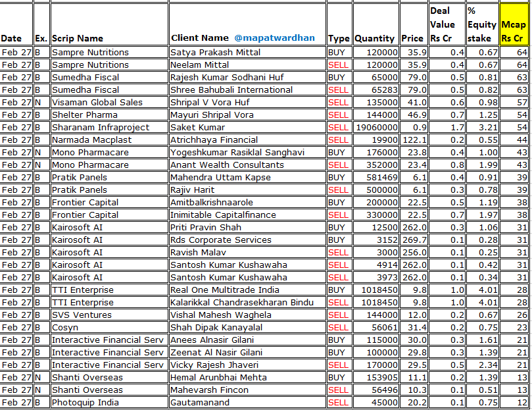The width and height of the screenshot is (532, 410).
Task: Select client Atrichhaya Financial
Action: click(214, 140)
